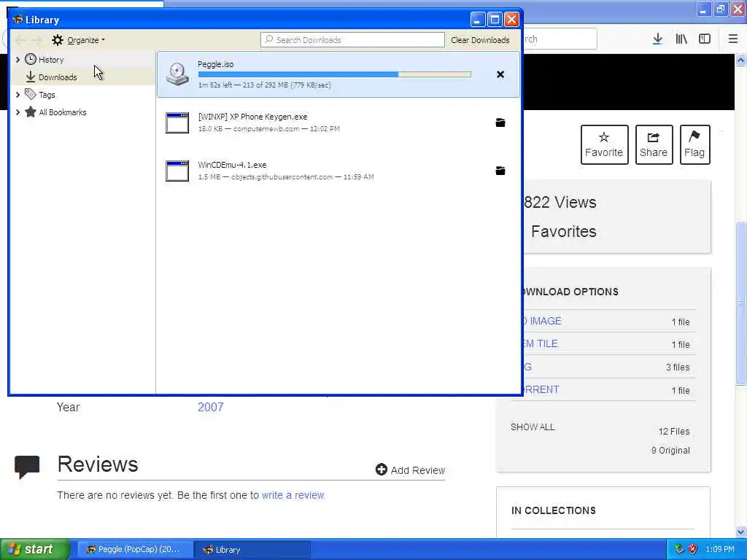Toggle the Firefox sidebar icon
The height and width of the screenshot is (560, 747).
[705, 39]
